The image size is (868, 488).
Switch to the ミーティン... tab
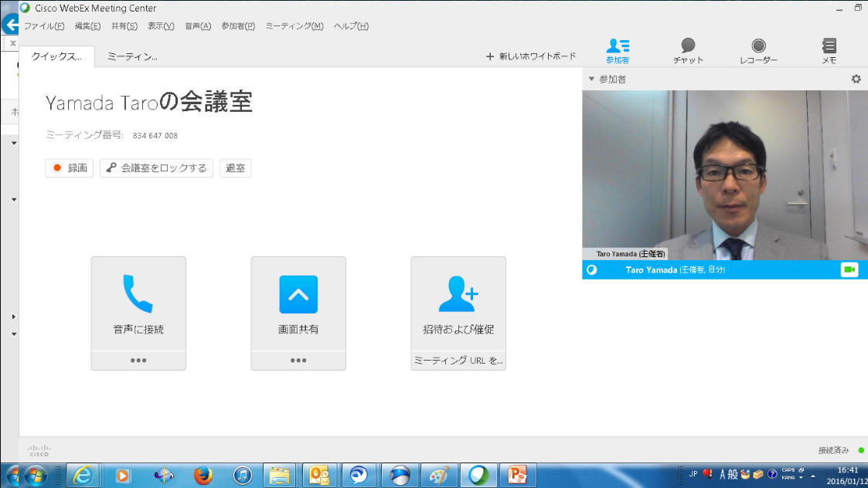tap(132, 56)
